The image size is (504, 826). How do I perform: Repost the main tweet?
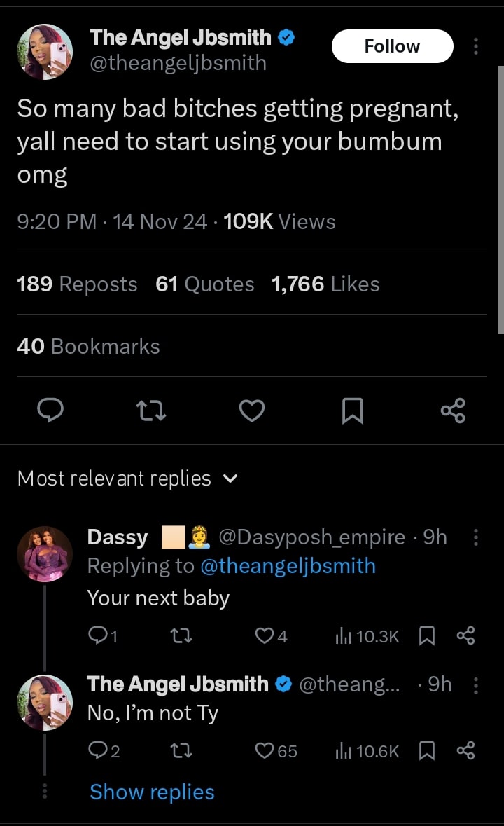tap(151, 411)
